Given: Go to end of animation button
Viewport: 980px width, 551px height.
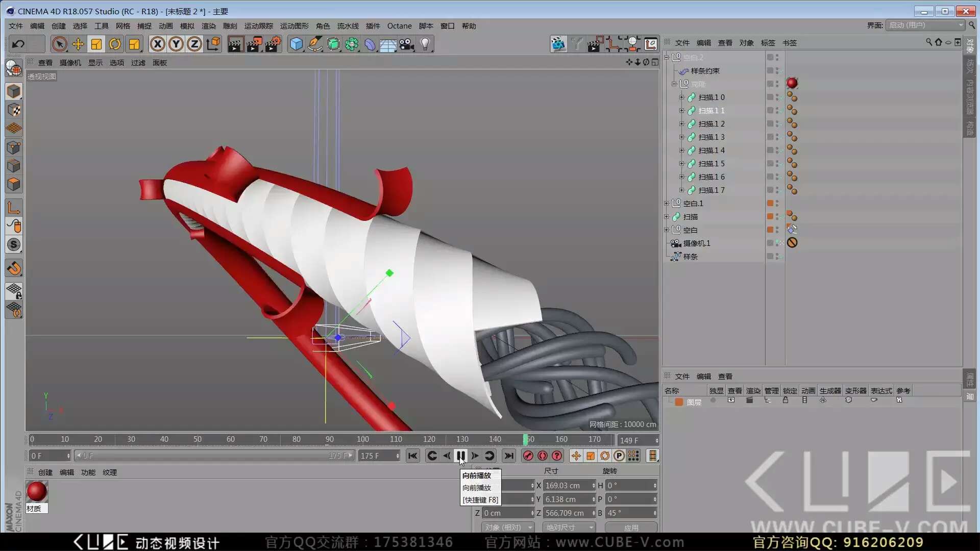Looking at the screenshot, I should click(x=509, y=456).
